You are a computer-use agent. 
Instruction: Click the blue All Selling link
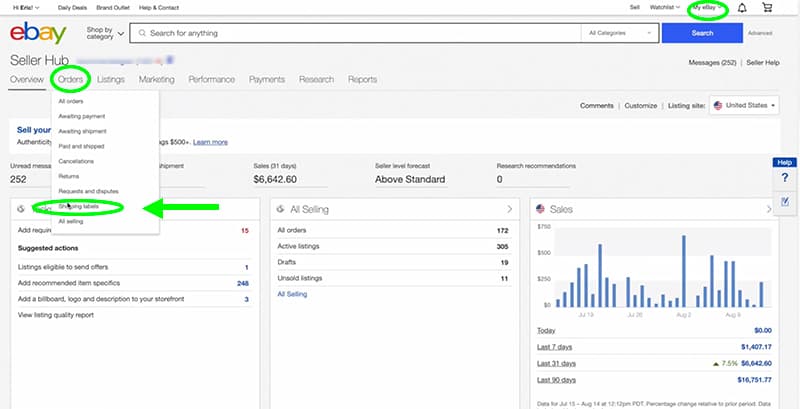pos(292,294)
